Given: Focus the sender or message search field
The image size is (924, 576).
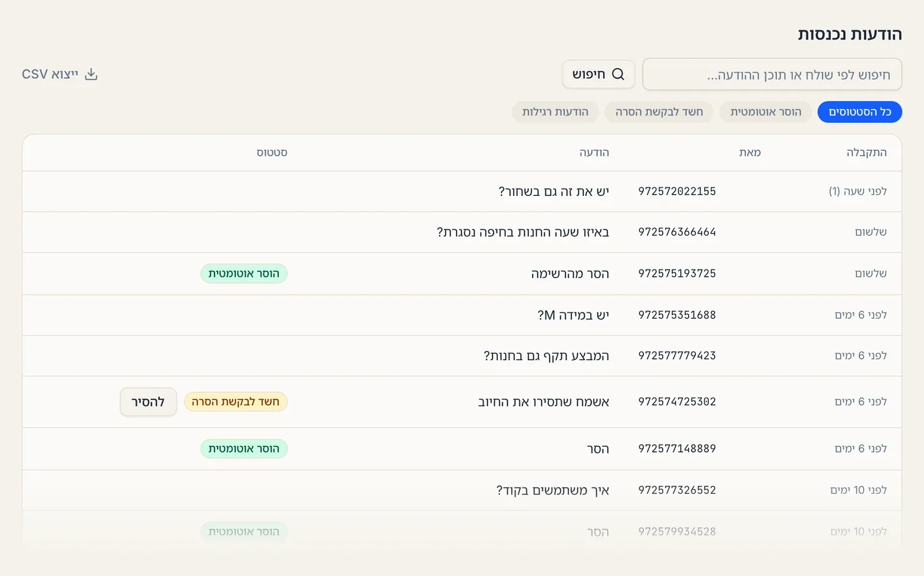Looking at the screenshot, I should click(x=772, y=74).
